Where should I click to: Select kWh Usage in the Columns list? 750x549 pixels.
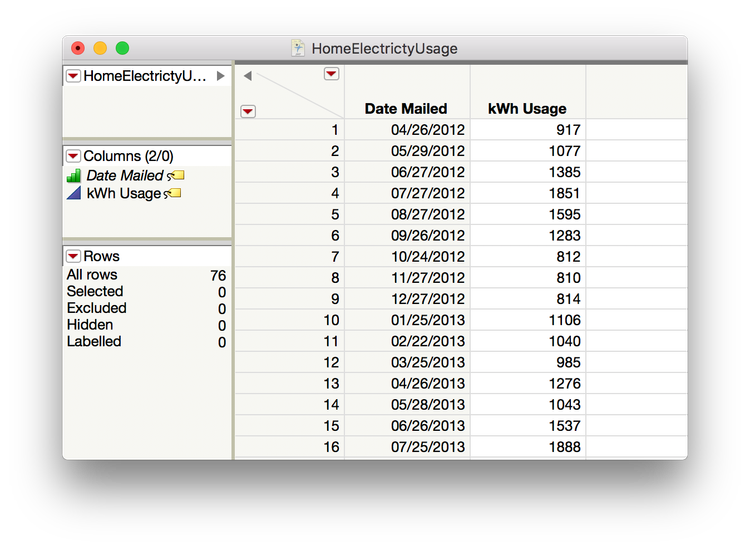click(x=123, y=193)
